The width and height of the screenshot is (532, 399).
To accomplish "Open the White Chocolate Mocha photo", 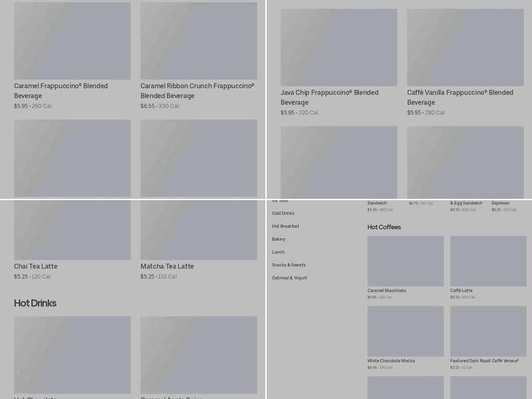I will tap(406, 331).
